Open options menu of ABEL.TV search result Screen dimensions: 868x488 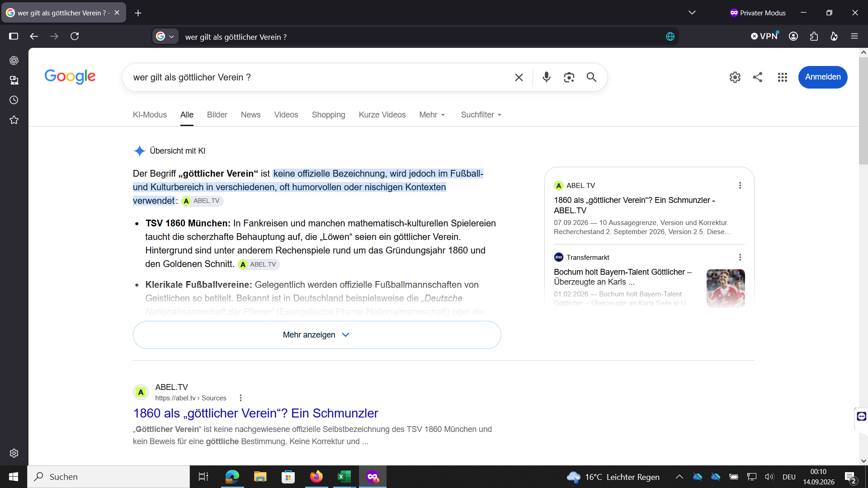[241, 398]
